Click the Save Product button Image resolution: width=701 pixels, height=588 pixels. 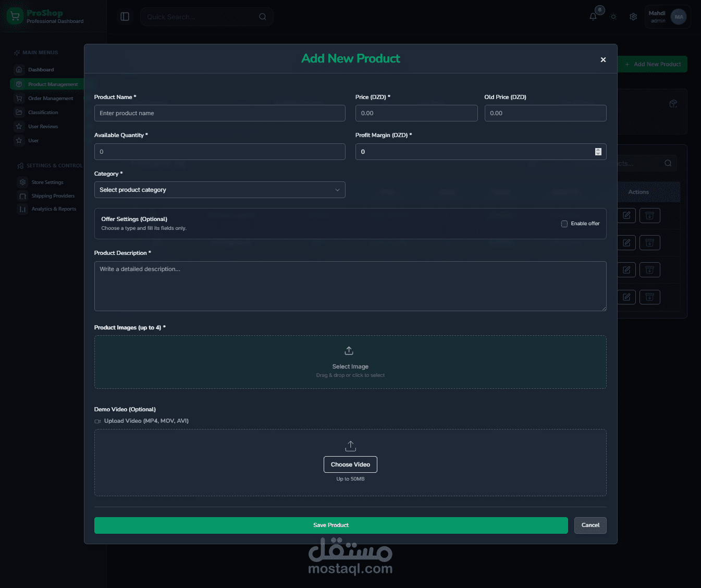331,525
